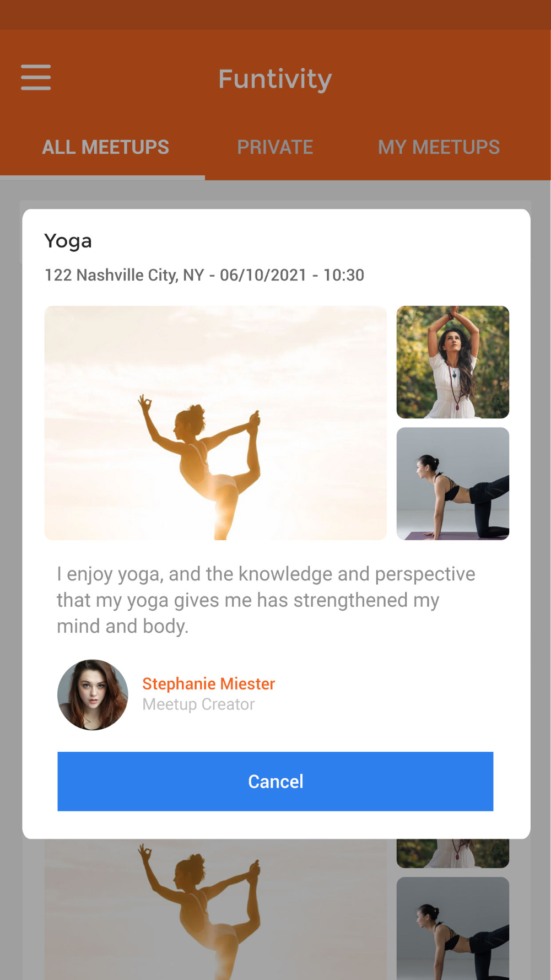Image resolution: width=551 pixels, height=980 pixels.
Task: Open the MY MEETUPS tab
Action: [x=439, y=147]
